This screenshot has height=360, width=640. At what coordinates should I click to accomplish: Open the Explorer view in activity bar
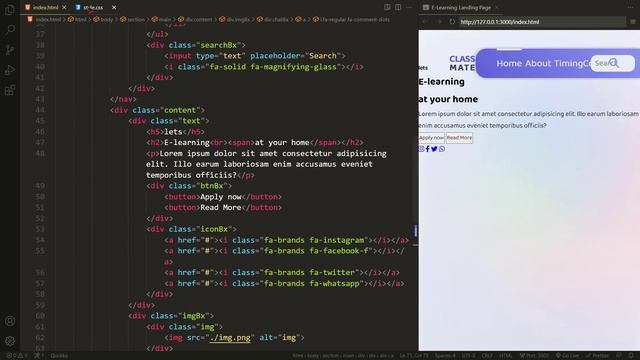(10, 9)
